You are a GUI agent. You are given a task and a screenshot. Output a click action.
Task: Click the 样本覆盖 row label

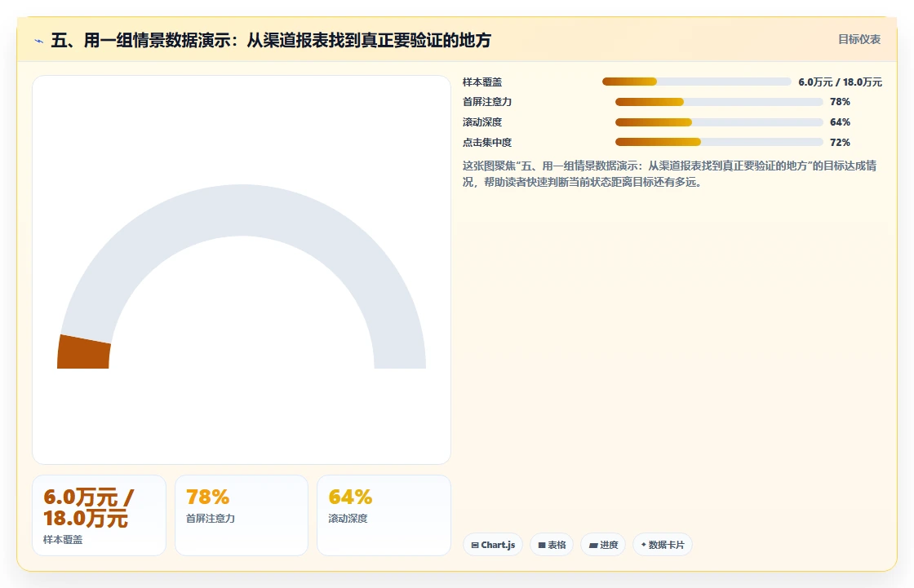(482, 82)
